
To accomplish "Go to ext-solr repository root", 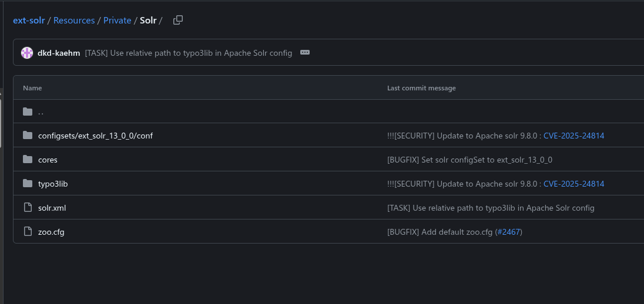I will (29, 20).
